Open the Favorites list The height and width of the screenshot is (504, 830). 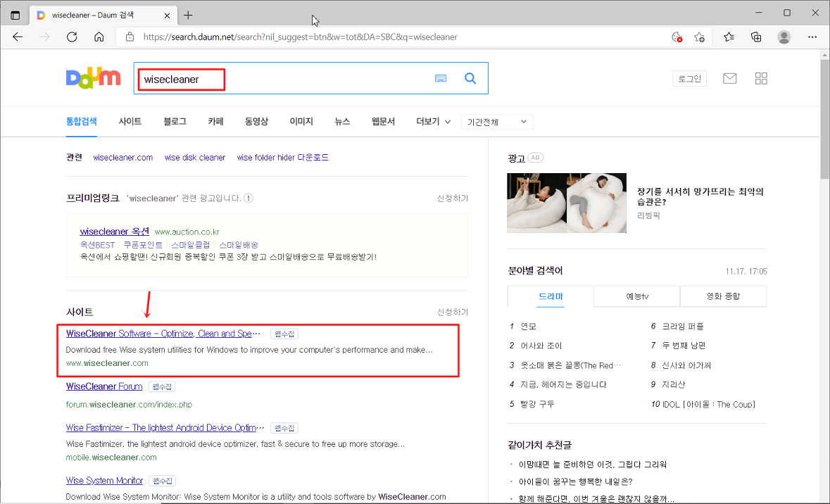(x=729, y=37)
